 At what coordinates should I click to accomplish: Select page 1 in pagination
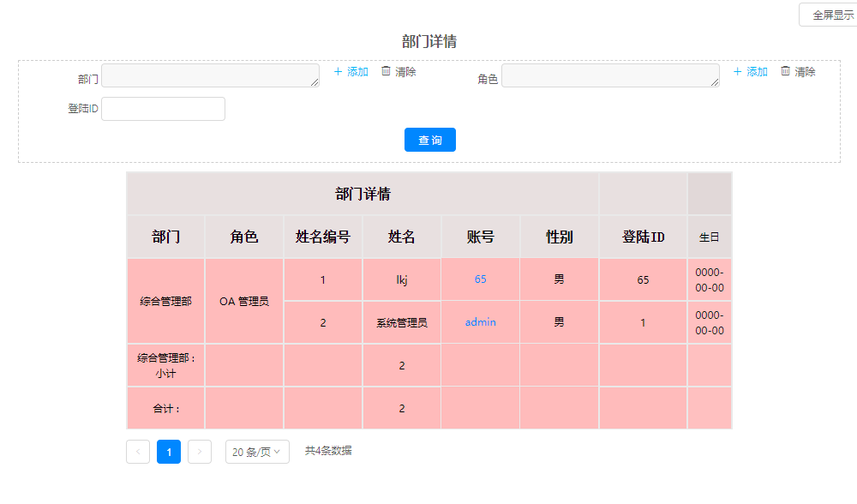[169, 452]
